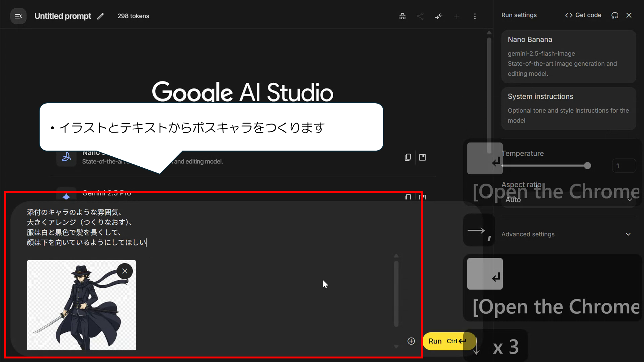The image size is (644, 362).
Task: Open compare mode from the header
Action: (x=439, y=16)
